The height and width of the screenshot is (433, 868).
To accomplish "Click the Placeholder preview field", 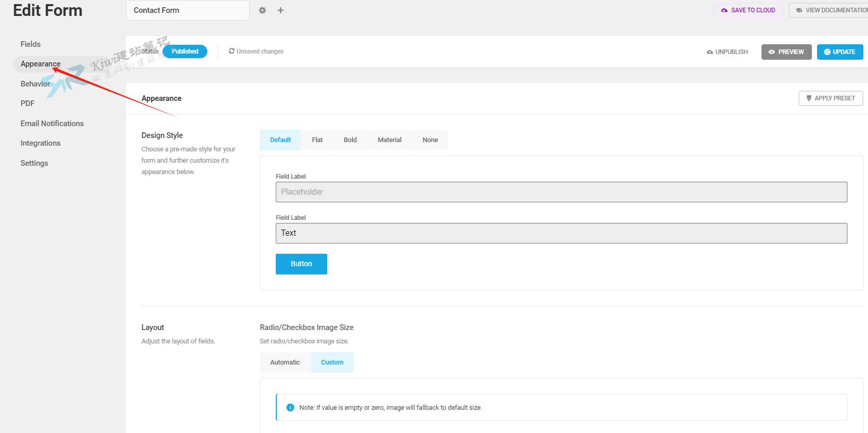I will point(561,192).
